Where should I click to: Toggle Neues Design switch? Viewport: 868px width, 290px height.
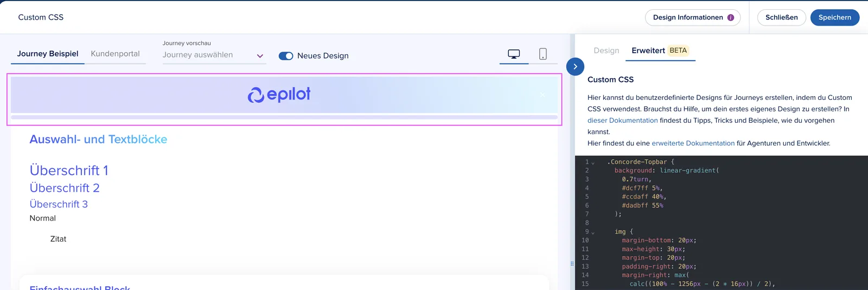coord(286,56)
